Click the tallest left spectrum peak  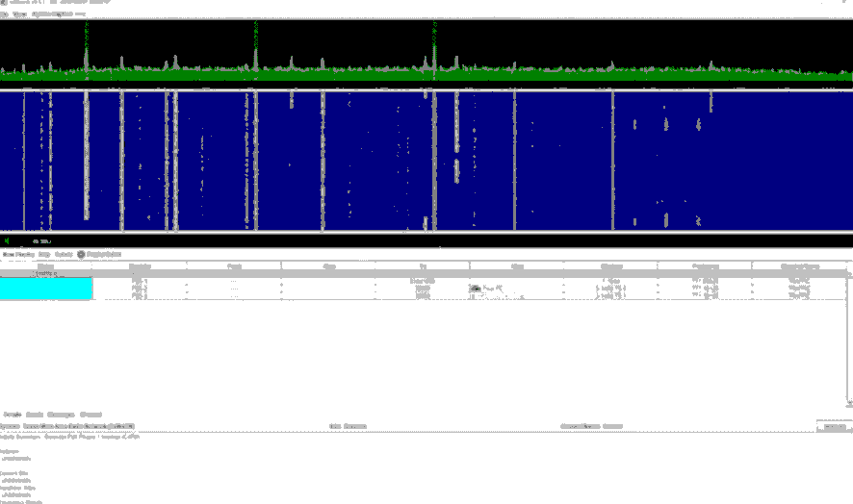86,49
